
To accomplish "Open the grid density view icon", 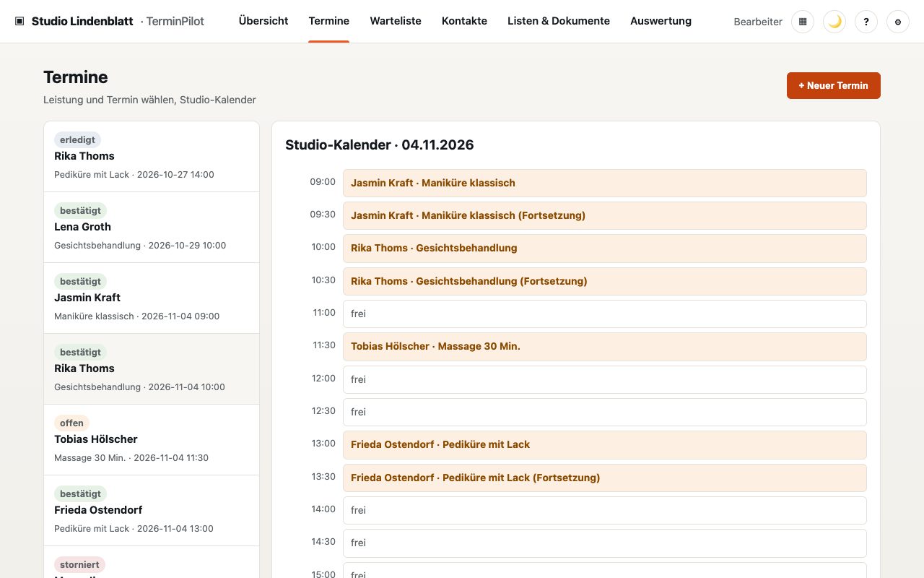I will [x=803, y=22].
